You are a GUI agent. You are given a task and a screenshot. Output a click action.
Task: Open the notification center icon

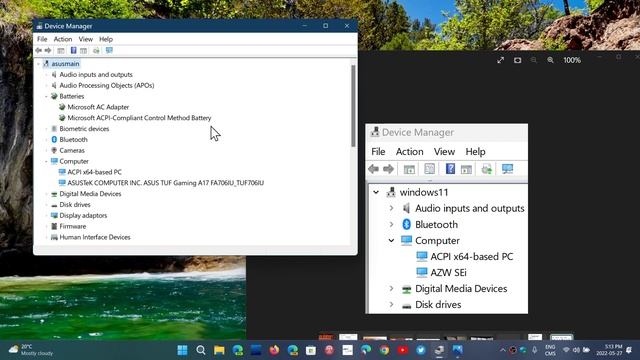pos(629,350)
